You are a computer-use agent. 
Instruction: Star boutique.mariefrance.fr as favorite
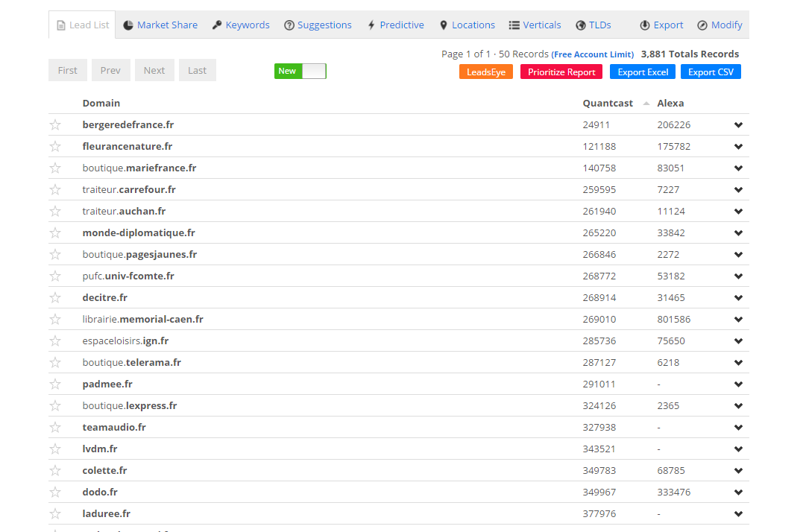pyautogui.click(x=55, y=168)
